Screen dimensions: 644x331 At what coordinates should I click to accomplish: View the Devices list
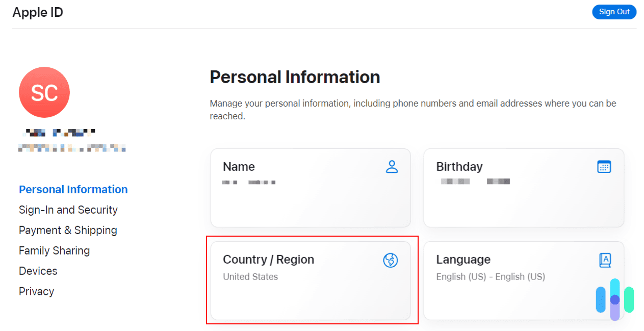coord(38,271)
